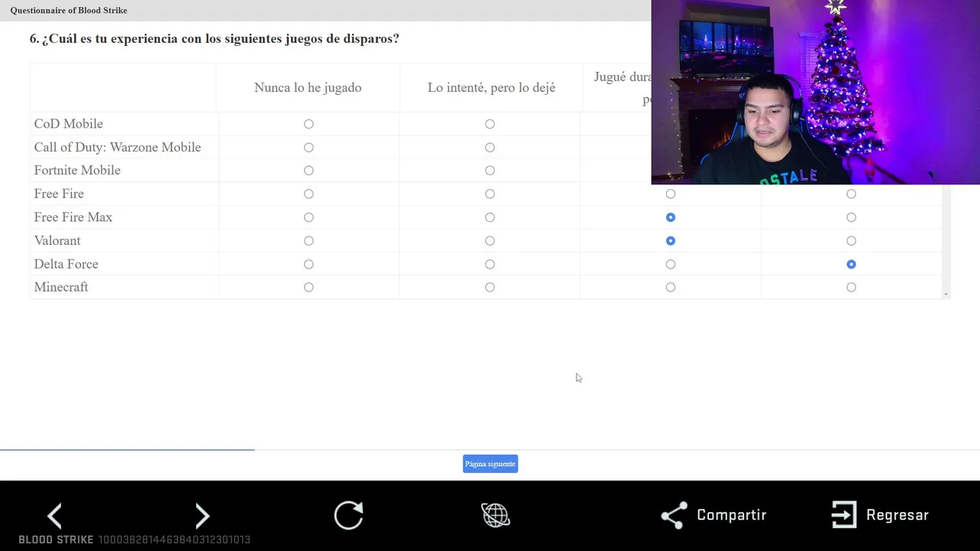Viewport: 980px width, 551px height.
Task: Click the 'Free Fire Max' row label
Action: pyautogui.click(x=73, y=217)
